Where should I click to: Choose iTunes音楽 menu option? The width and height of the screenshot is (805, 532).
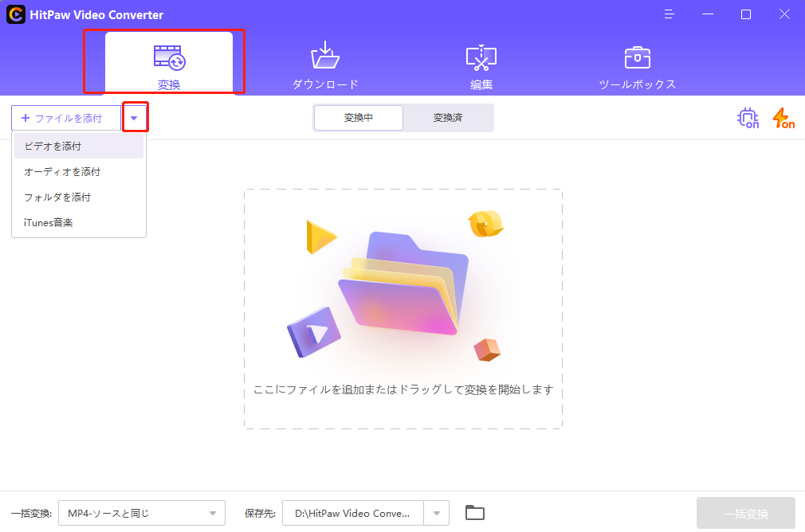[79, 223]
